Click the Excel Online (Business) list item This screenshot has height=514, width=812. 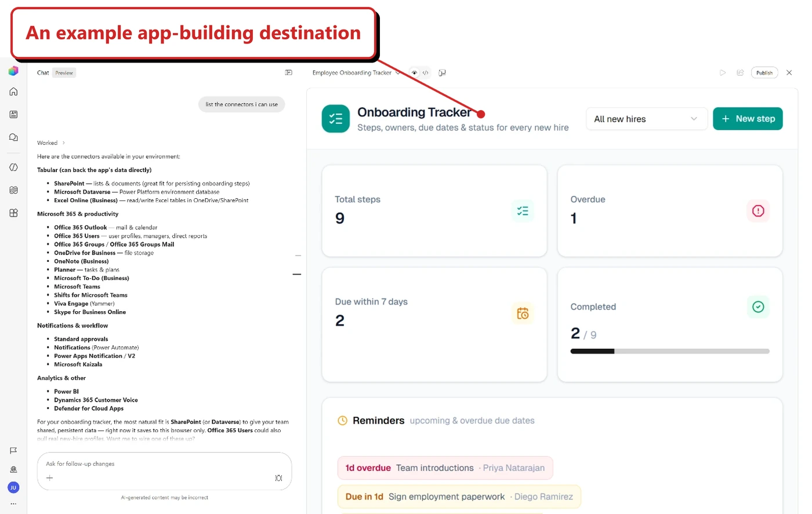coord(151,200)
